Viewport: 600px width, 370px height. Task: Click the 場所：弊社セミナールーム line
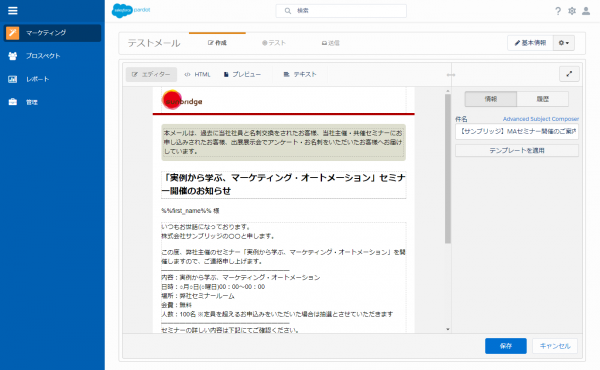(198, 296)
